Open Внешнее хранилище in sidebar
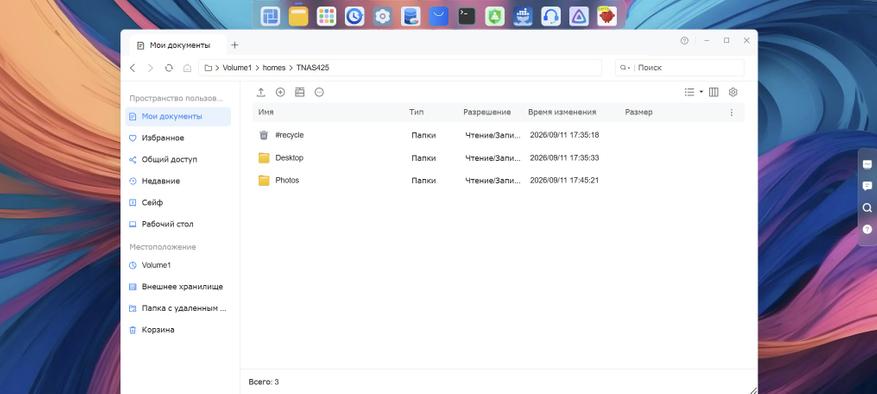877x394 pixels. click(179, 287)
